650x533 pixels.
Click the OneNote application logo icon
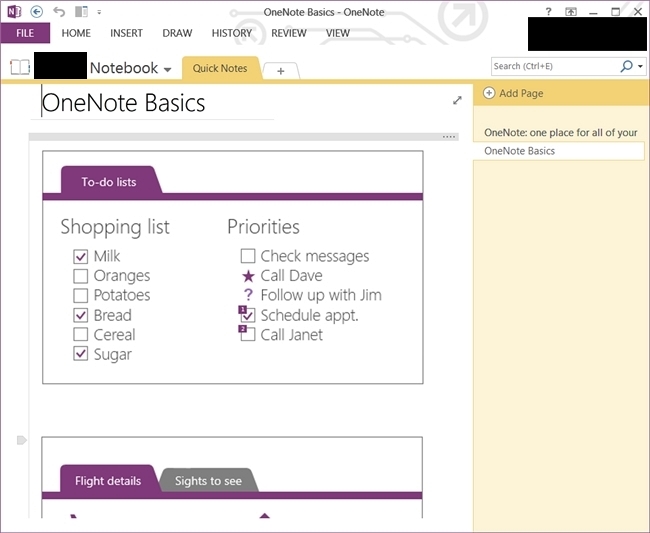pos(14,12)
